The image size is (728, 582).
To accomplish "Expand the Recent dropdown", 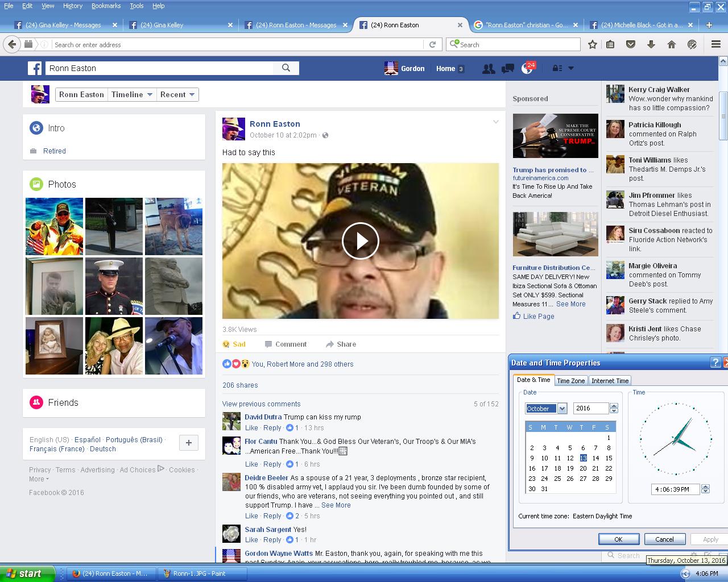I will click(177, 94).
